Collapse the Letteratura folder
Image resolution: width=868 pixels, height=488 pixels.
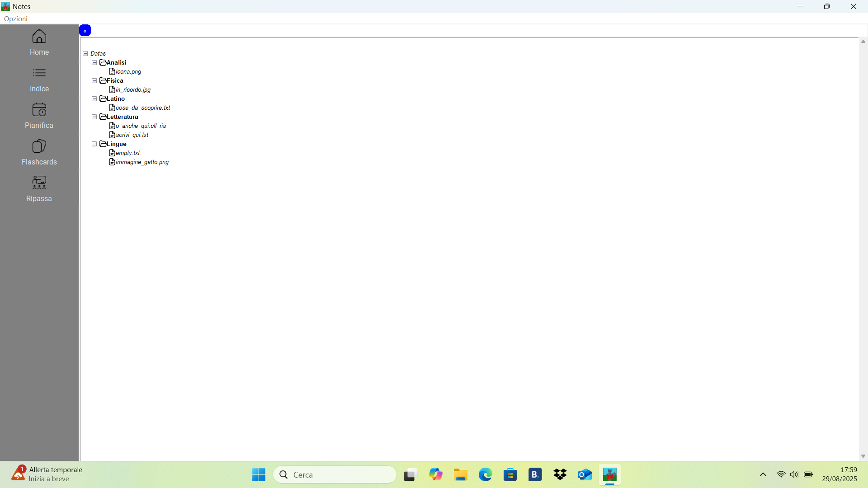[x=94, y=117]
